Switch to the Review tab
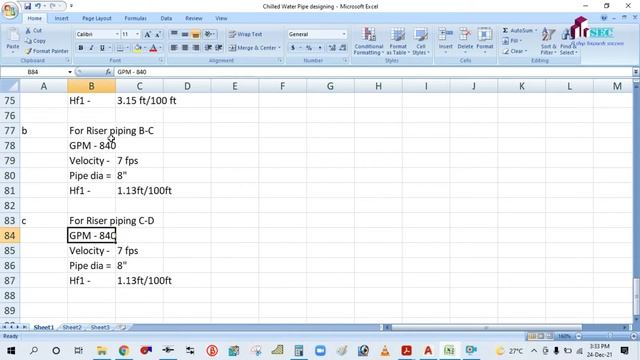The image size is (640, 360). (193, 18)
